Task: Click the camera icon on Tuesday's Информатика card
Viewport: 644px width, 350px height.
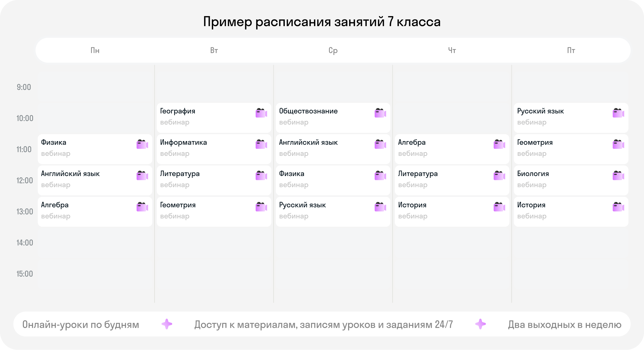Action: pos(261,144)
